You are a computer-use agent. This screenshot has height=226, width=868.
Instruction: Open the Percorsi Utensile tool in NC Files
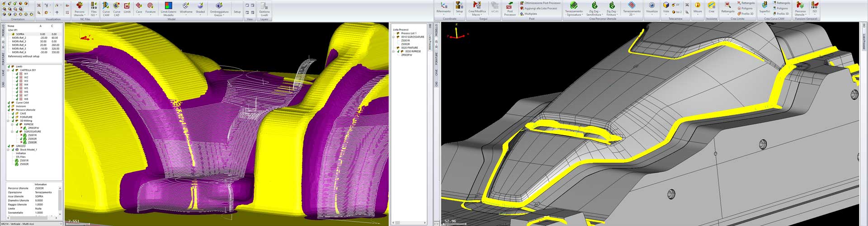[79, 9]
